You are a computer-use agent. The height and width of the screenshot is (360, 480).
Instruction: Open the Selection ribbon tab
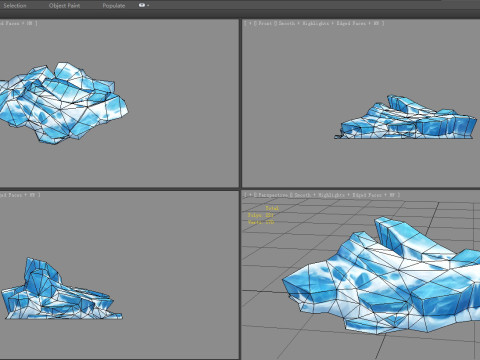tap(15, 5)
